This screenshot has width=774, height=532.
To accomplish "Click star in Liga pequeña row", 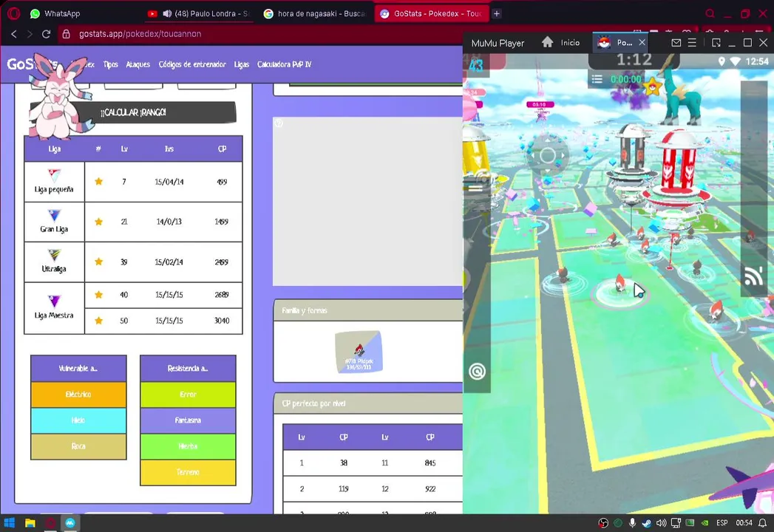I will pos(99,182).
